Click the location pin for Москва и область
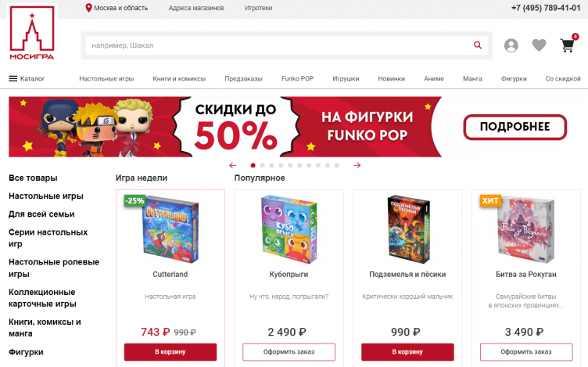 coord(88,8)
